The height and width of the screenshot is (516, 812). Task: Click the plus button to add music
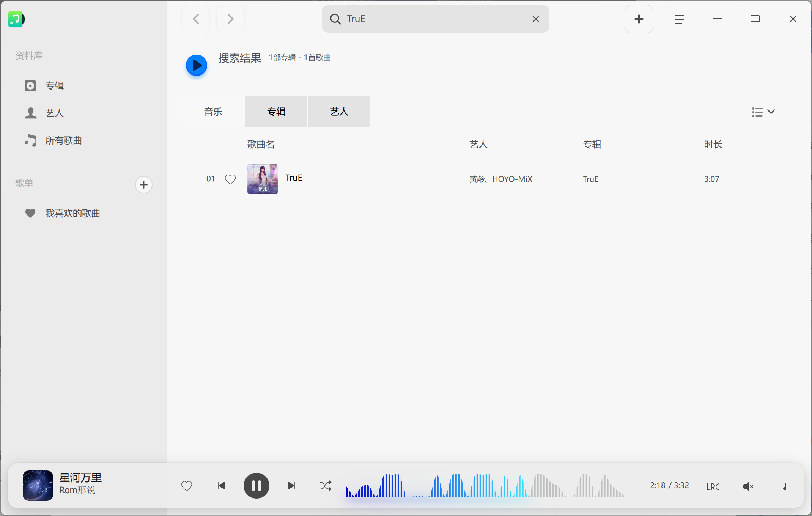pyautogui.click(x=639, y=19)
